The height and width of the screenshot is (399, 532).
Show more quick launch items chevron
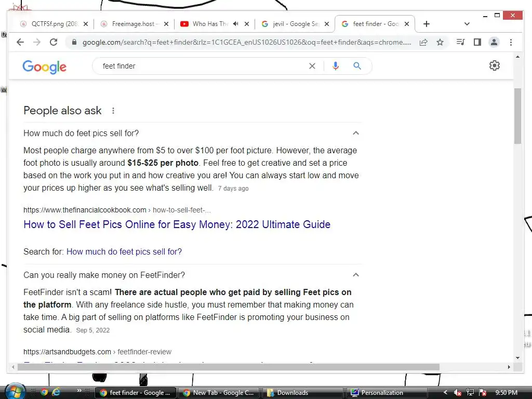(79, 391)
